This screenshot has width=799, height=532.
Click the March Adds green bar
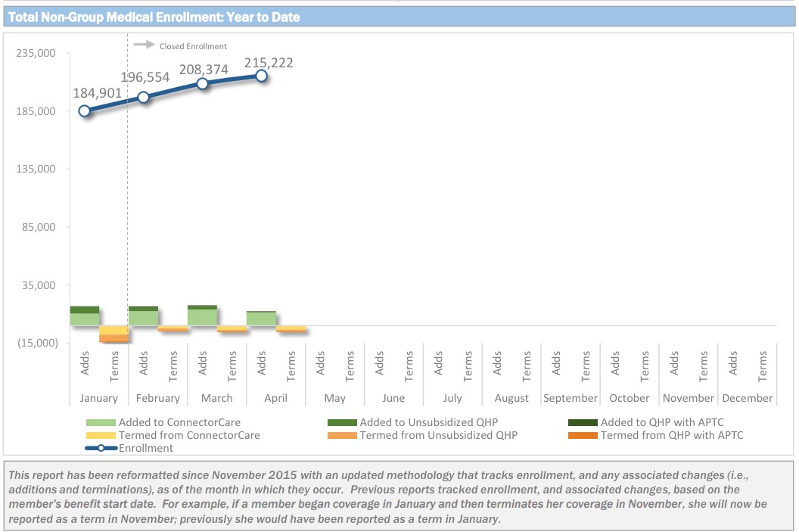click(x=202, y=317)
